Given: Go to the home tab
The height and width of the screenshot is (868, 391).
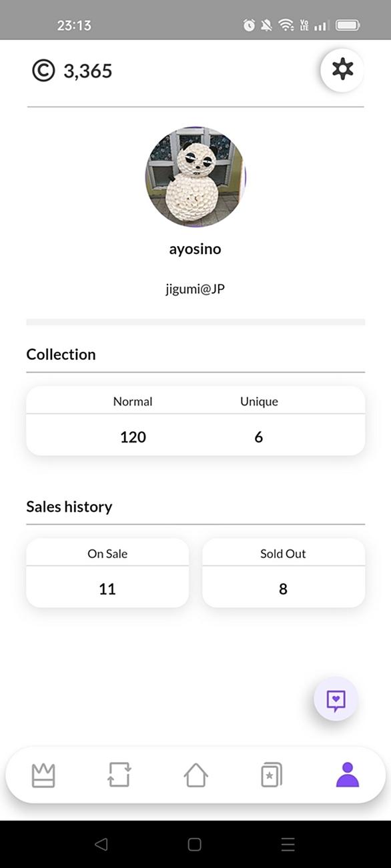Looking at the screenshot, I should point(195,775).
